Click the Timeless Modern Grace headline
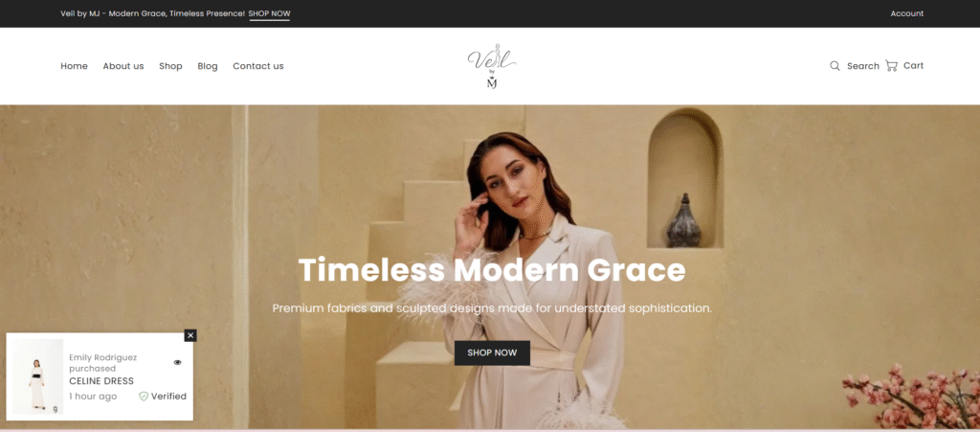 click(x=492, y=271)
